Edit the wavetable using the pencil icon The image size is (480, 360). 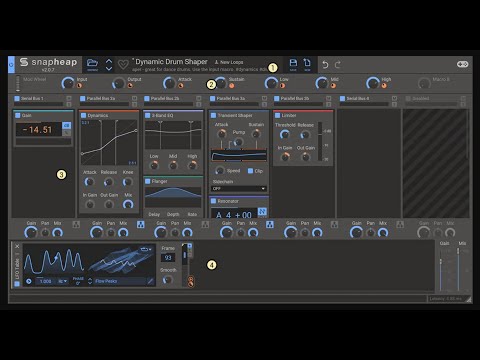pos(151,281)
